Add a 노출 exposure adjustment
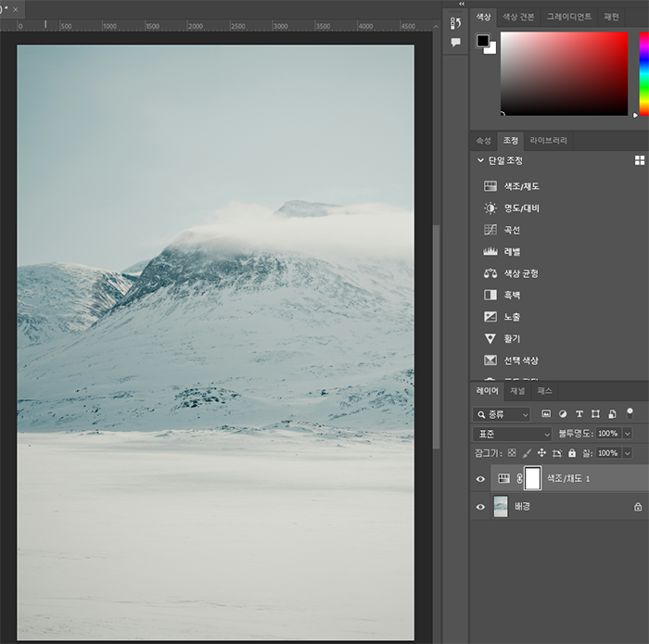Viewport: 649px width, 644px height. [503, 317]
